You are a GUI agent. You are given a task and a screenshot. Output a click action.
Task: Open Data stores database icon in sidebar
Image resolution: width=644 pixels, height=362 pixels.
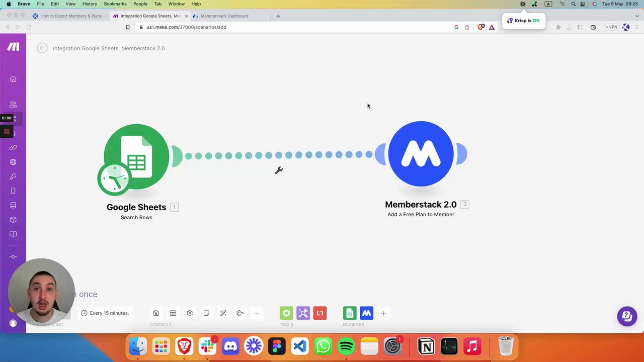(x=13, y=205)
